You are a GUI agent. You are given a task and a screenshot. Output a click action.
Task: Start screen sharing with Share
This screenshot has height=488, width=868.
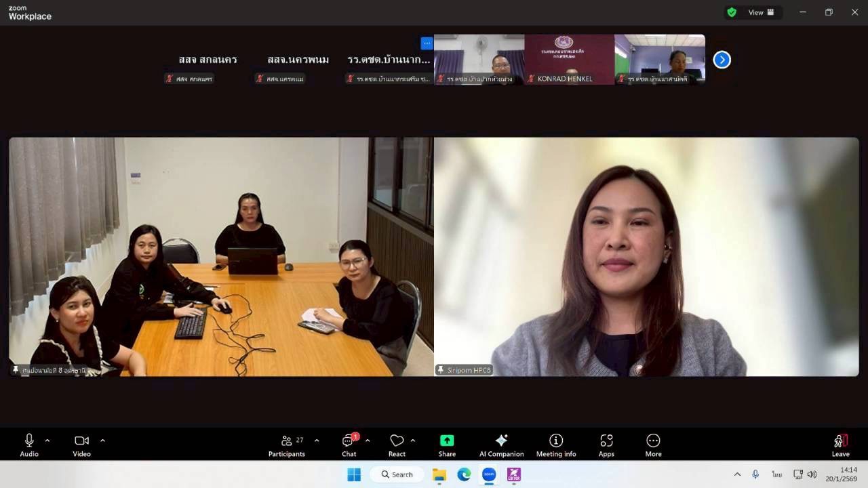pyautogui.click(x=447, y=445)
